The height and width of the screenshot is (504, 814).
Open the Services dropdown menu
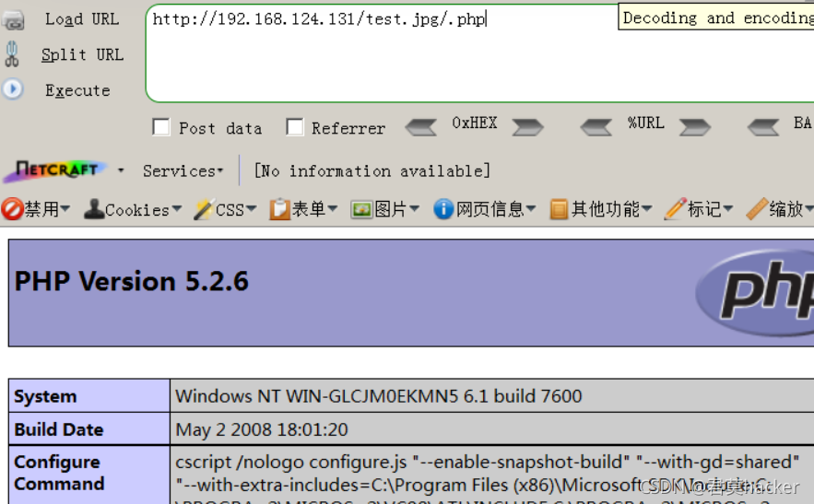183,170
